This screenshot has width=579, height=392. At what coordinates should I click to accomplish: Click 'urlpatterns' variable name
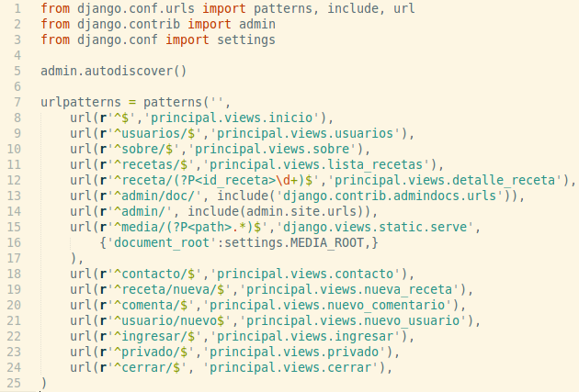point(81,102)
